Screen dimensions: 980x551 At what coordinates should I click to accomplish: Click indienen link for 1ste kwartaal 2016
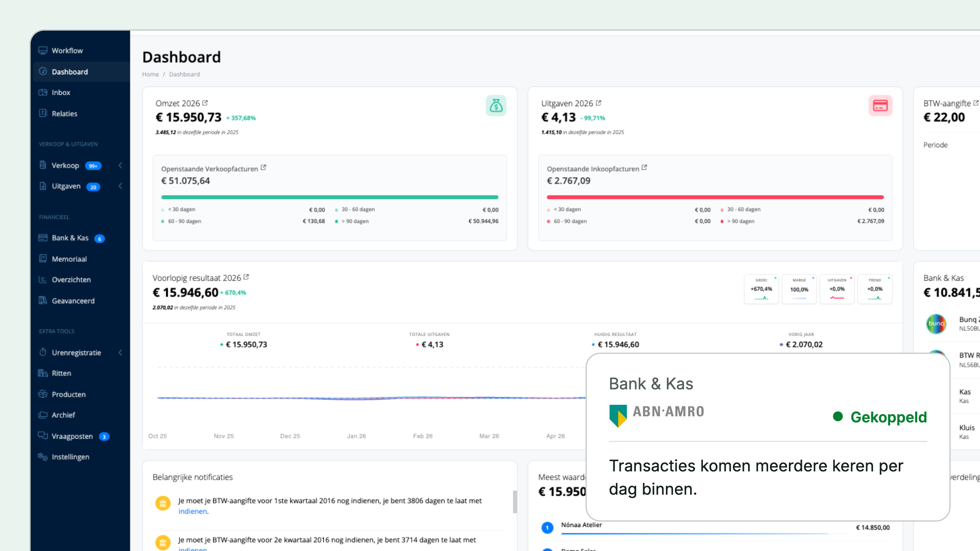tap(193, 511)
